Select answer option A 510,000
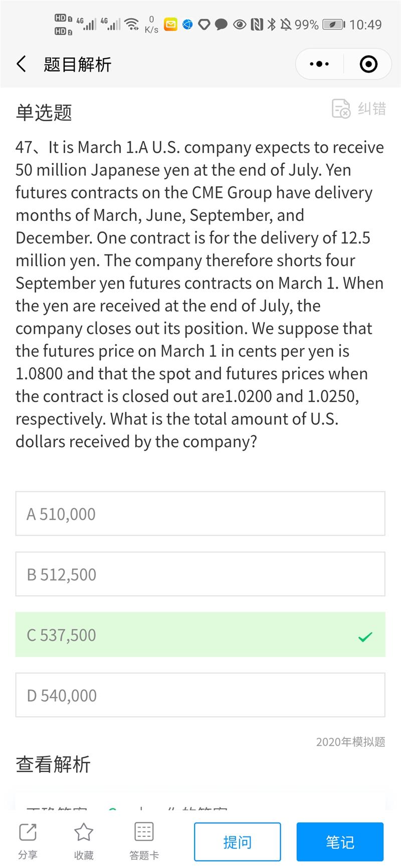 coord(200,514)
